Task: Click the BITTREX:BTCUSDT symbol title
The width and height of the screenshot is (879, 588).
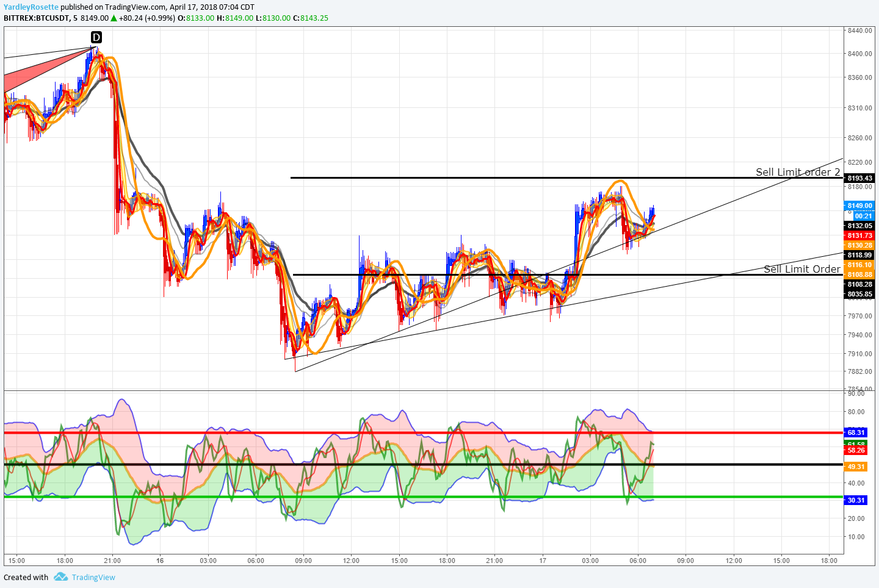Action: coord(37,18)
